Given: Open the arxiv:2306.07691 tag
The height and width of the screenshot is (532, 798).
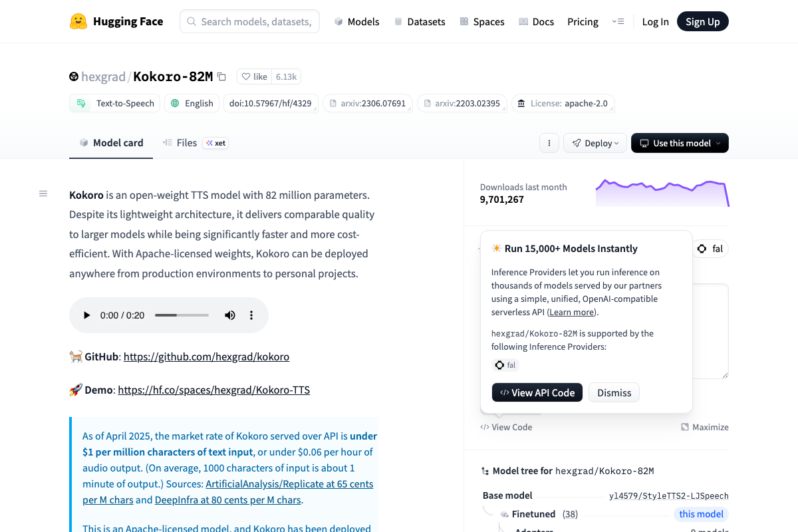Looking at the screenshot, I should (368, 103).
